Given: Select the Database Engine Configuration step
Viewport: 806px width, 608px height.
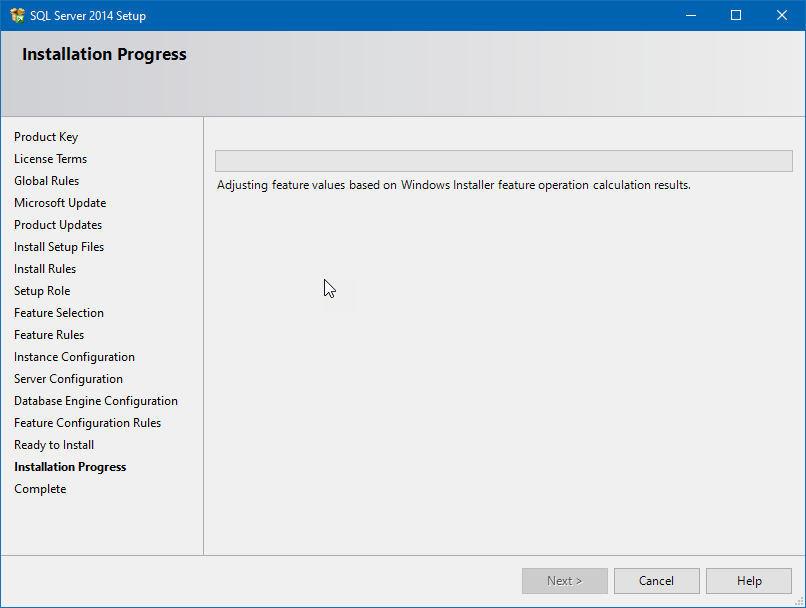Looking at the screenshot, I should tap(96, 401).
